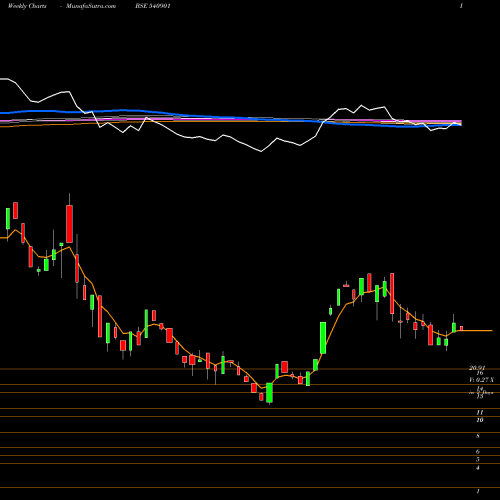
Task: Click the 'MunafaSutra.com' label
Action: pyautogui.click(x=91, y=6)
